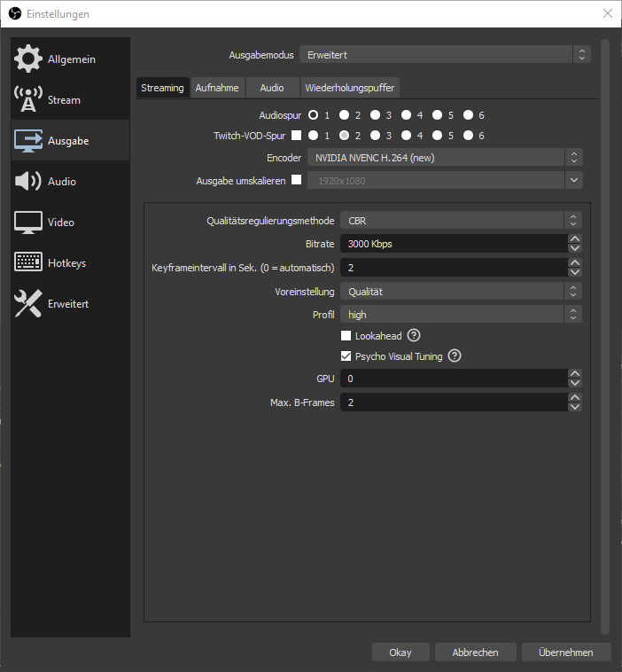622x672 pixels.
Task: Open the Qualitätsregulierungsmethode CBR dropdown
Action: [x=461, y=220]
